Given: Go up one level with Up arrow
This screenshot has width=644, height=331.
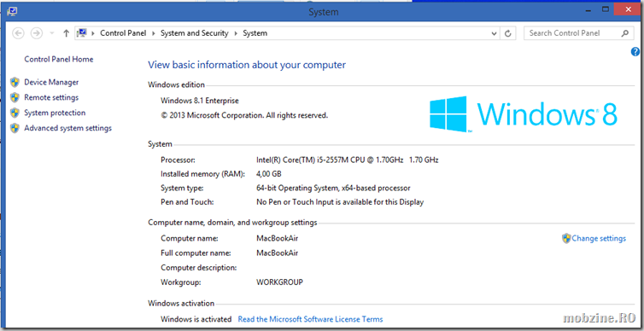Looking at the screenshot, I should 66,33.
